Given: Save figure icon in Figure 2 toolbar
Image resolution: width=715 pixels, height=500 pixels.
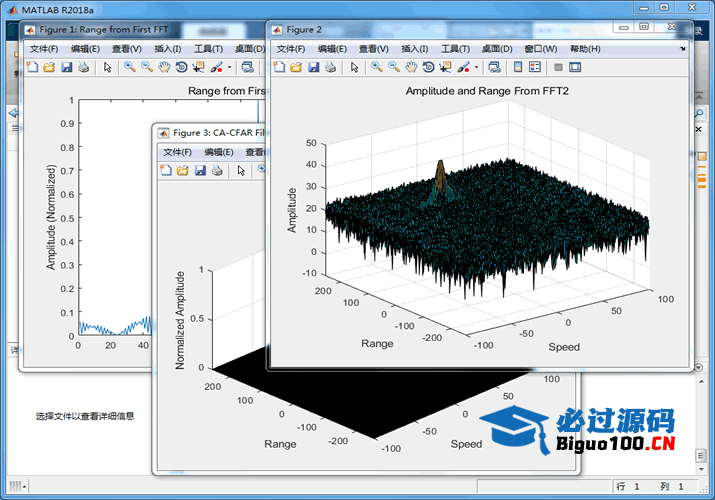Looking at the screenshot, I should click(x=313, y=67).
